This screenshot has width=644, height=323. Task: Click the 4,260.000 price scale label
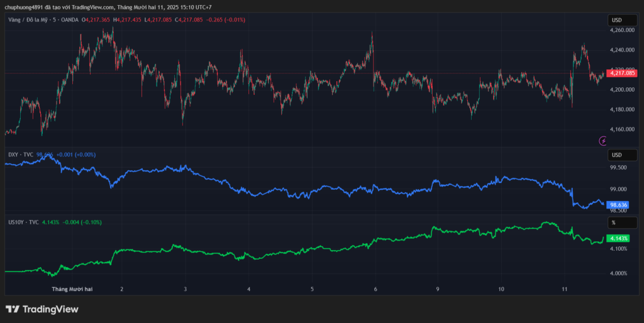(x=622, y=30)
